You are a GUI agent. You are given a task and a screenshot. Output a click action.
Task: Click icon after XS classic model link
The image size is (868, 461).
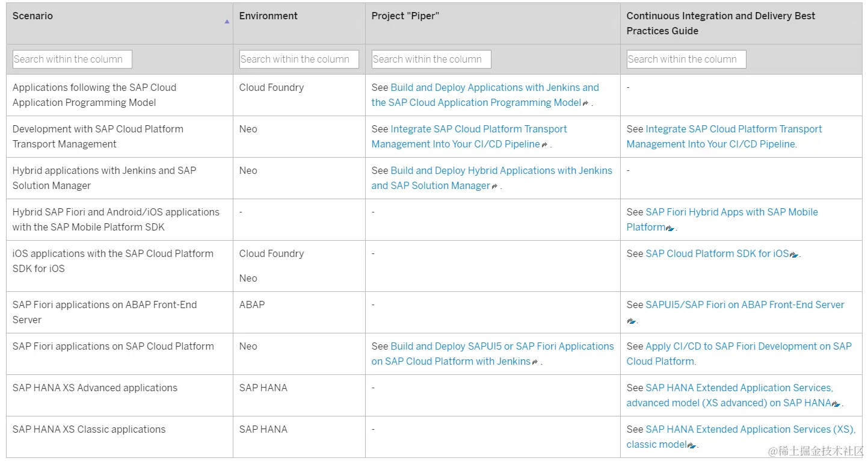[x=692, y=445]
